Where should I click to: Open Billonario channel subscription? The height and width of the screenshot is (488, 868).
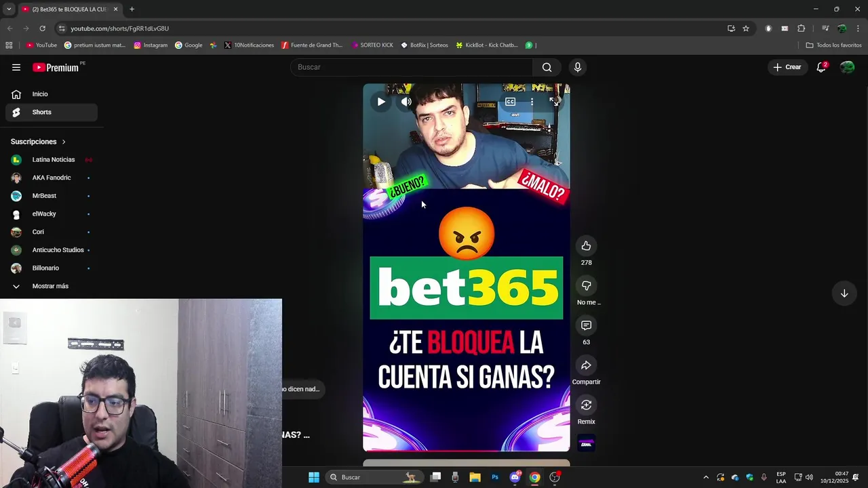tap(52, 268)
